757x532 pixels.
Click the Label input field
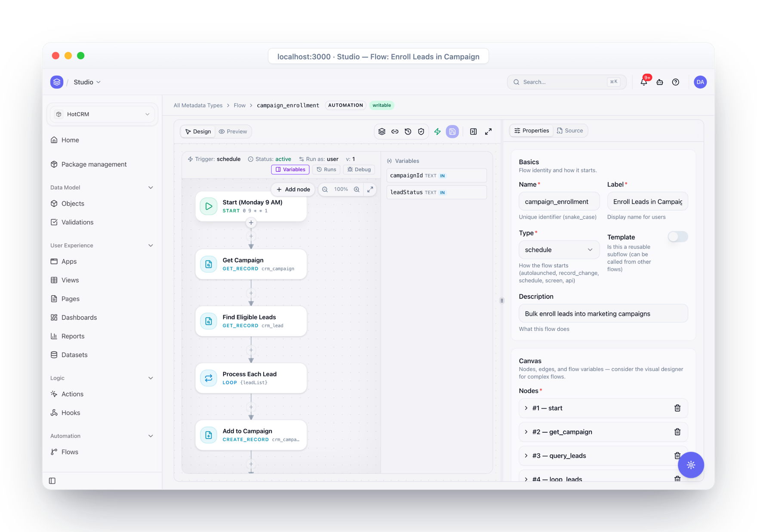647,202
